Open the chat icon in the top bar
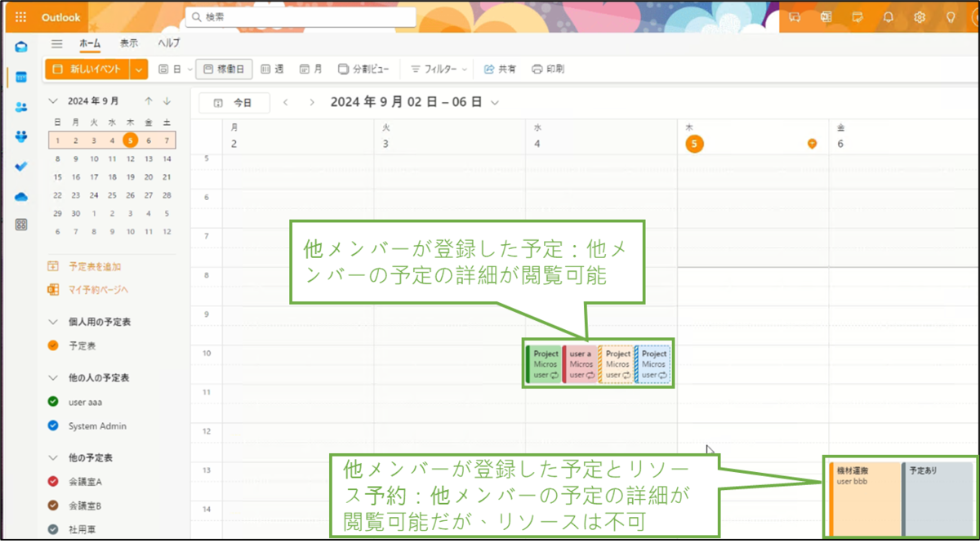 tap(794, 16)
